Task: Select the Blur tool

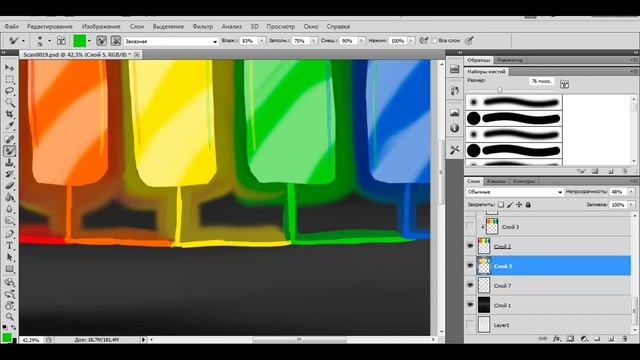Action: 9,209
